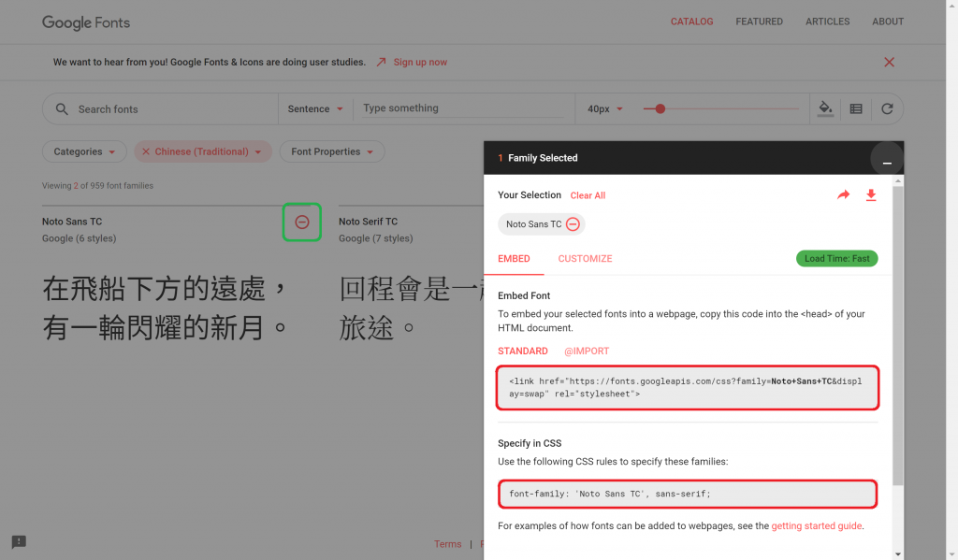Click the Noto Sans TC Chinese preview text

tap(164, 309)
